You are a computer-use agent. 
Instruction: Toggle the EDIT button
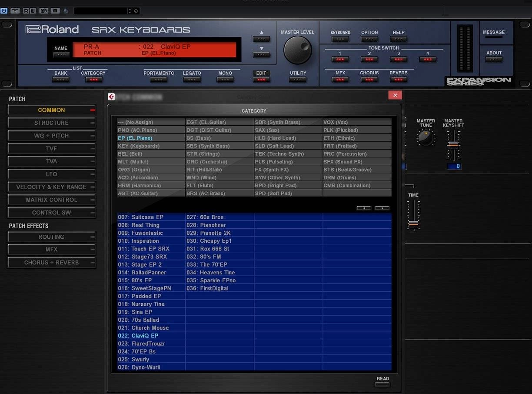[x=261, y=80]
